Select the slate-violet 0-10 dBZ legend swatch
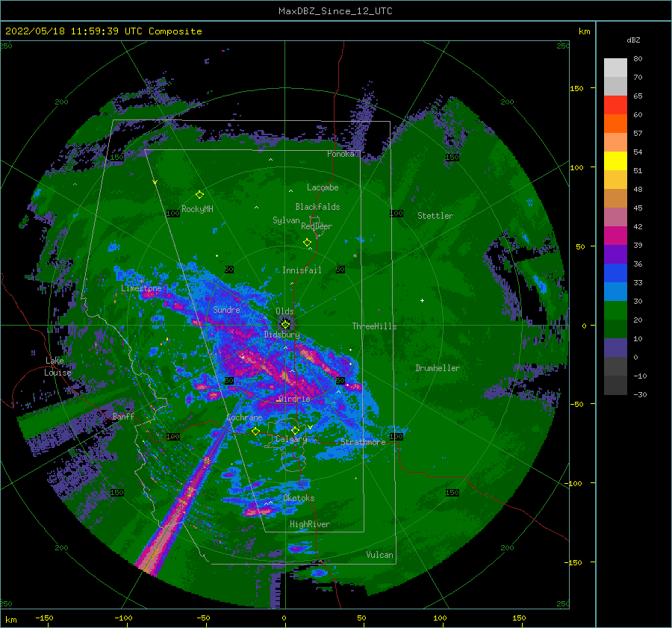Image resolution: width=672 pixels, height=628 pixels. click(x=615, y=348)
